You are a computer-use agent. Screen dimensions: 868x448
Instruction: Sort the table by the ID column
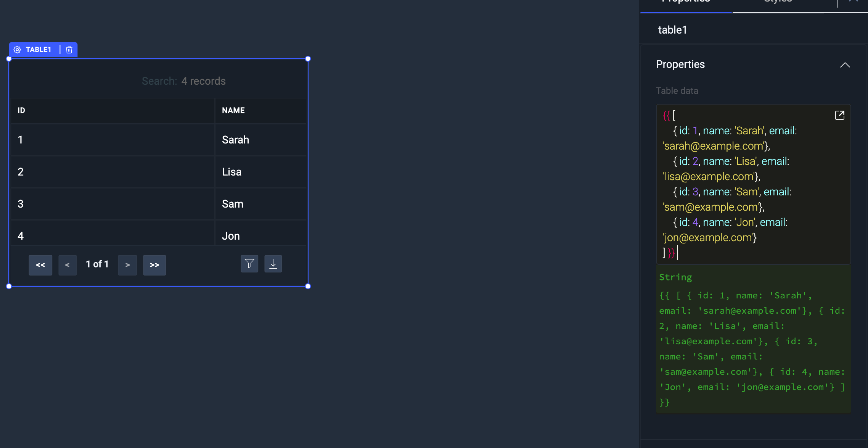21,110
